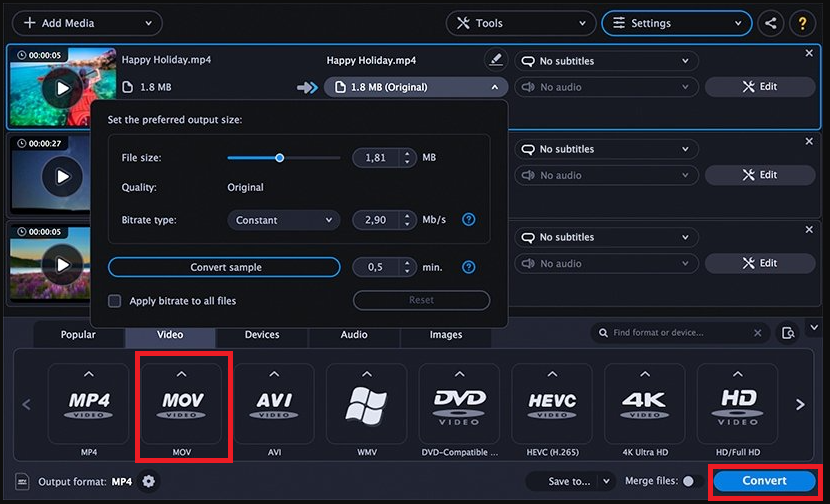Viewport: 830px width, 504px height.
Task: Expand MP4 format presets chevron
Action: 88,374
